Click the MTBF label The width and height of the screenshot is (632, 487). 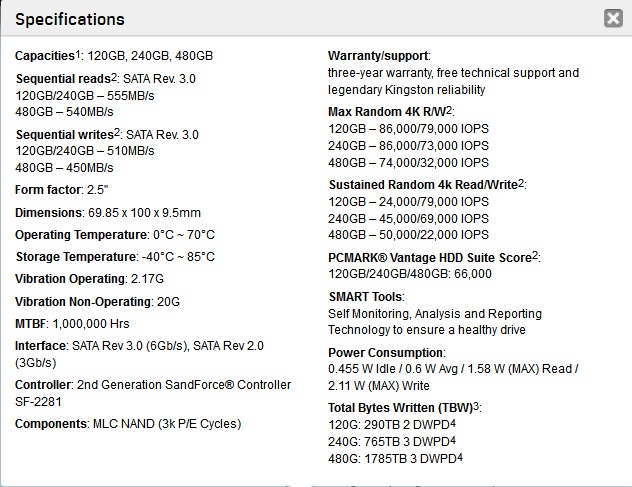point(33,323)
